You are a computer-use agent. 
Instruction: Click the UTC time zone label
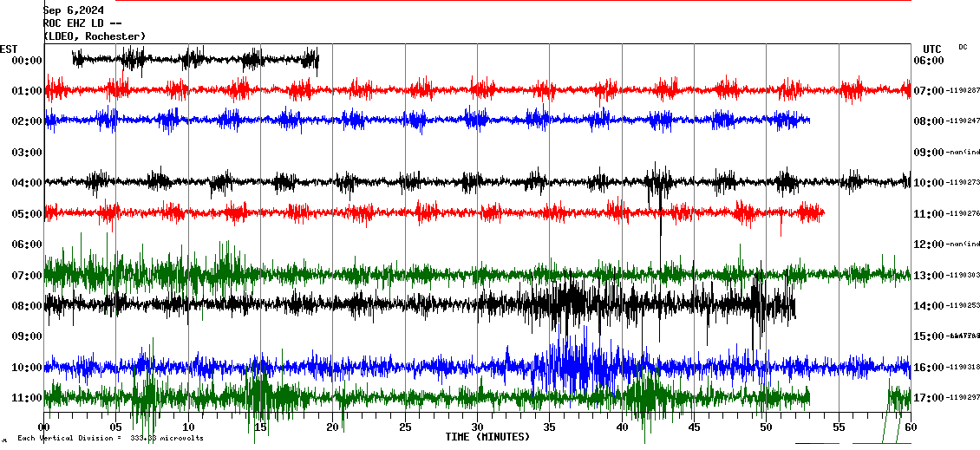[x=932, y=49]
